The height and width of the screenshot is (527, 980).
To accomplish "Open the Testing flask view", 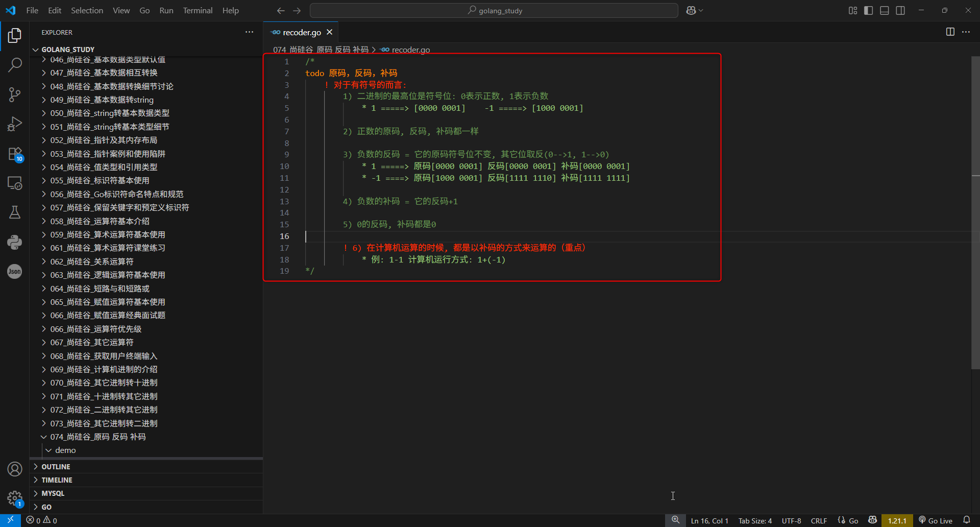I will pos(15,212).
